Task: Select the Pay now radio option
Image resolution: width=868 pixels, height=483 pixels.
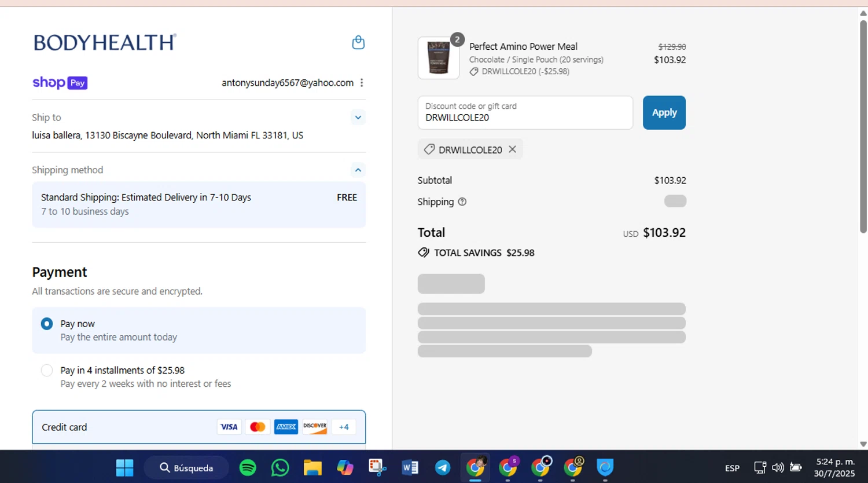Action: click(x=47, y=324)
